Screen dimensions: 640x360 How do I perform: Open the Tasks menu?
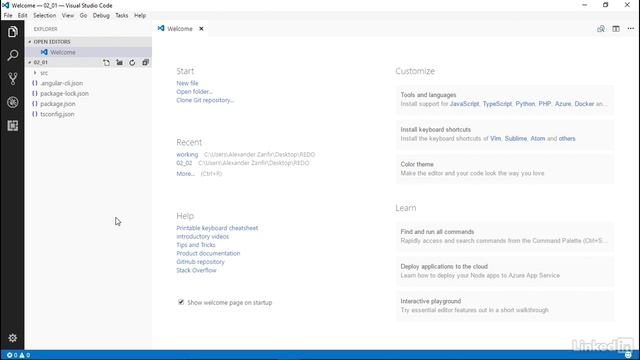click(x=122, y=16)
